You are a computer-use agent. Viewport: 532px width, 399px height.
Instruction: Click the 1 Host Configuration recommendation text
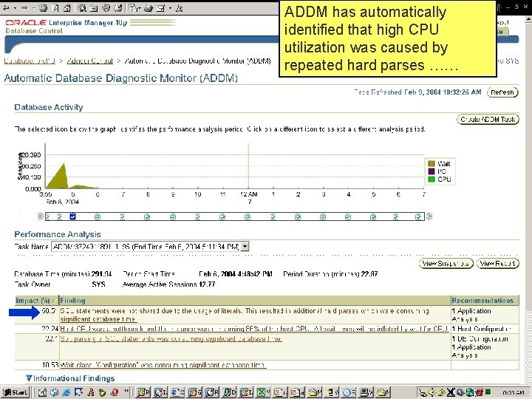(481, 329)
